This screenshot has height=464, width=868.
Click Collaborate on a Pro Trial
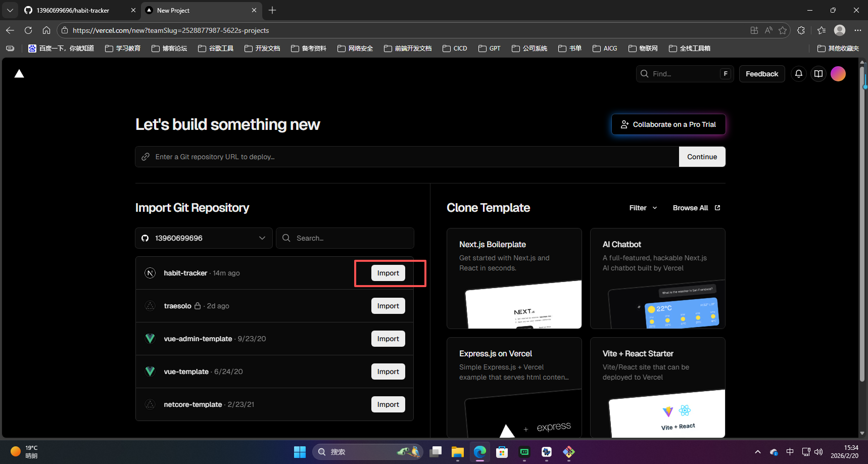tap(668, 124)
